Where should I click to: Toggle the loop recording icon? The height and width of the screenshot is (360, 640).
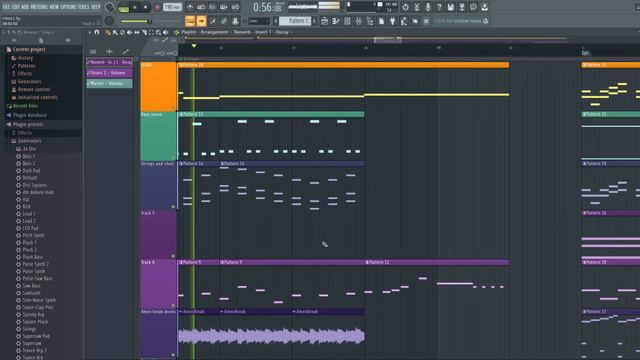(235, 7)
